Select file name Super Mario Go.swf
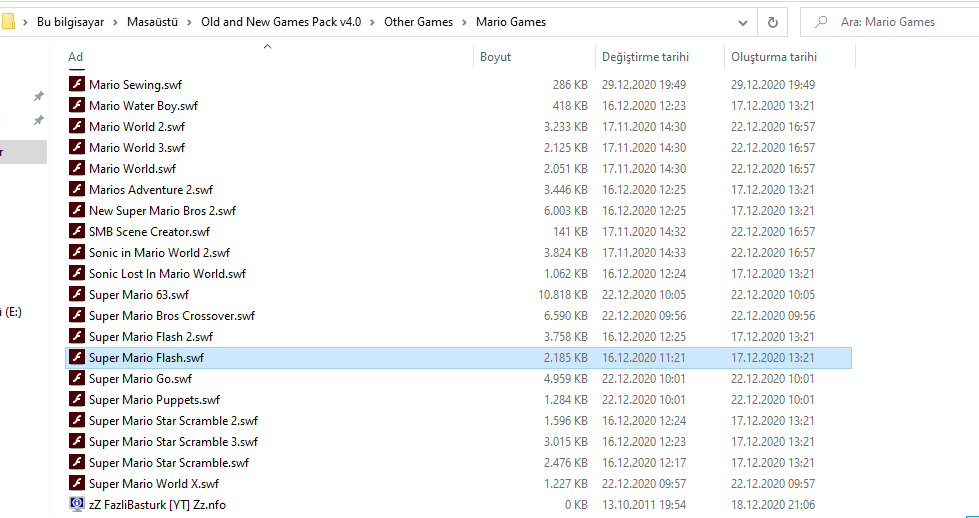The height and width of the screenshot is (518, 979). coord(140,379)
